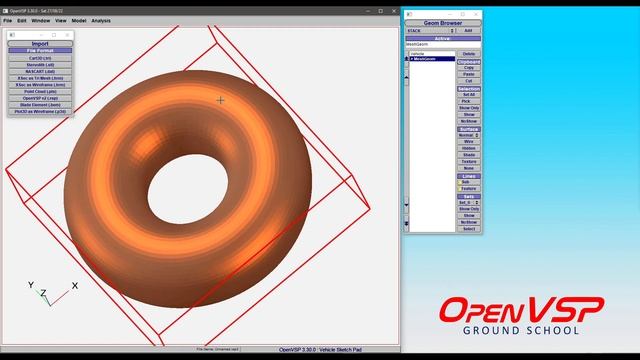Click Select button under Sets

click(469, 229)
